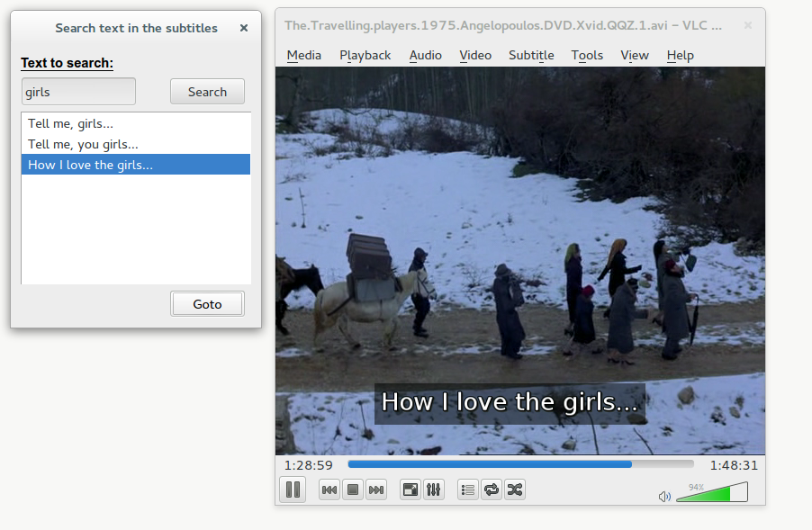Skip to next media in VLC

tap(376, 490)
